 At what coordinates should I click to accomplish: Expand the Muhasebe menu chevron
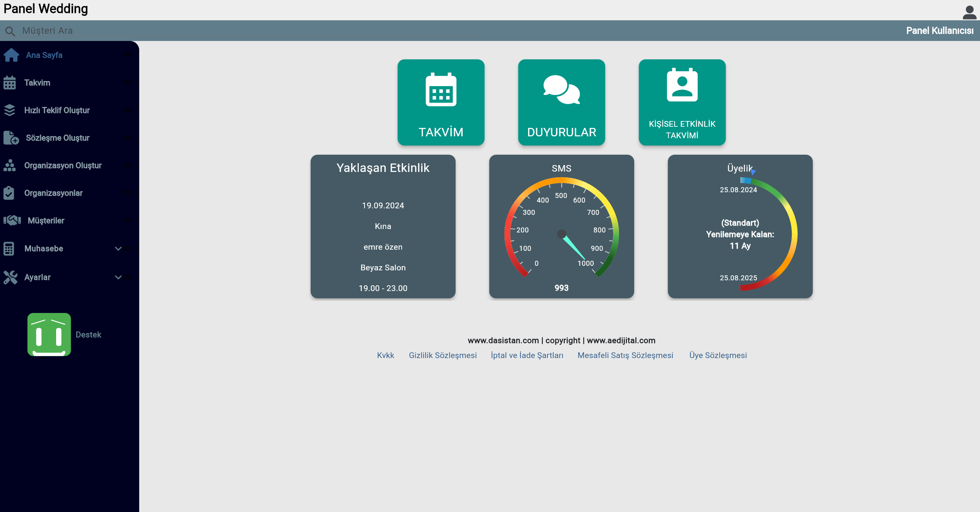tap(118, 249)
